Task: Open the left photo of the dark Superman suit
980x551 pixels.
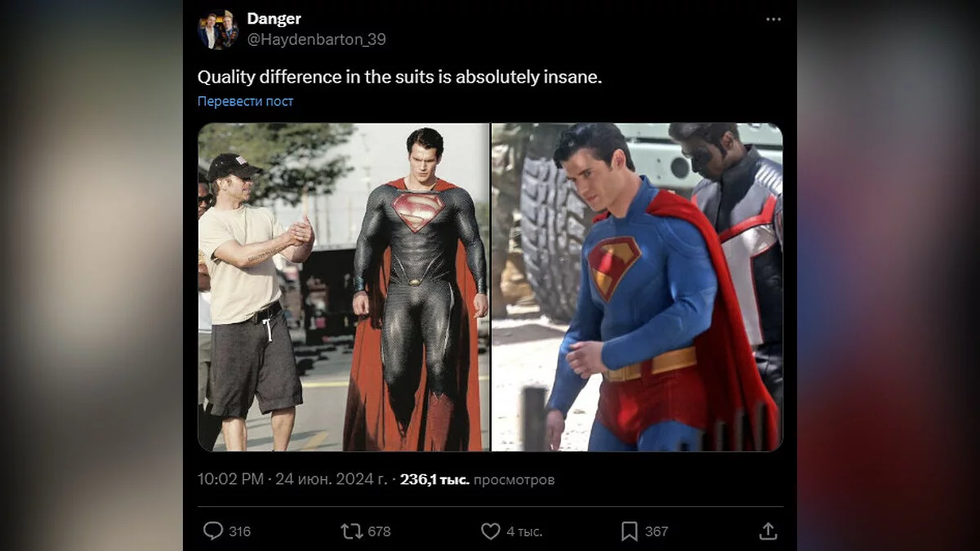Action: click(344, 287)
